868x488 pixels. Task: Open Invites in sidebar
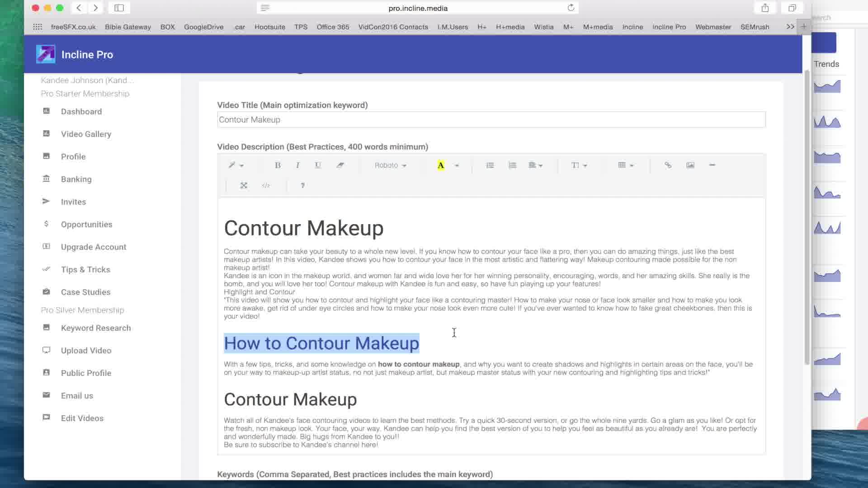coord(73,202)
